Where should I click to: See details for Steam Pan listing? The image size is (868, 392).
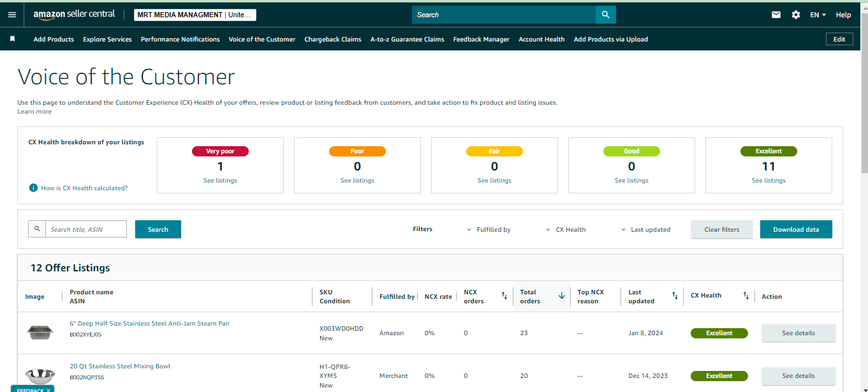[x=798, y=333]
